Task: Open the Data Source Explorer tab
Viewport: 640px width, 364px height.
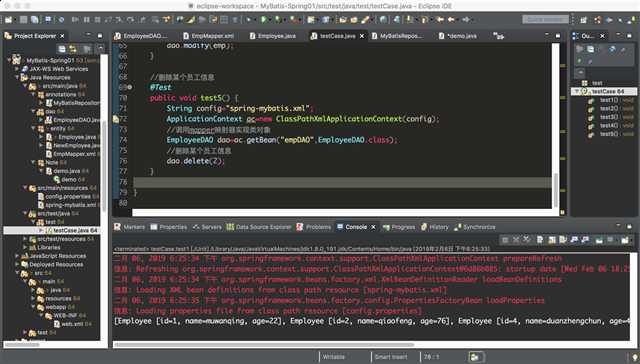Action: [259, 227]
